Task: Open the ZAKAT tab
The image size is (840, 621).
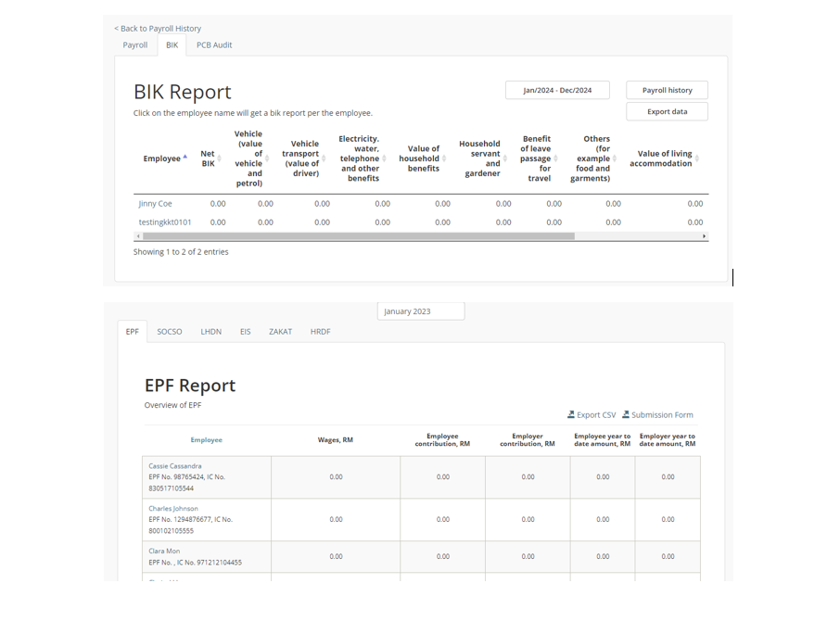Action: pyautogui.click(x=280, y=332)
